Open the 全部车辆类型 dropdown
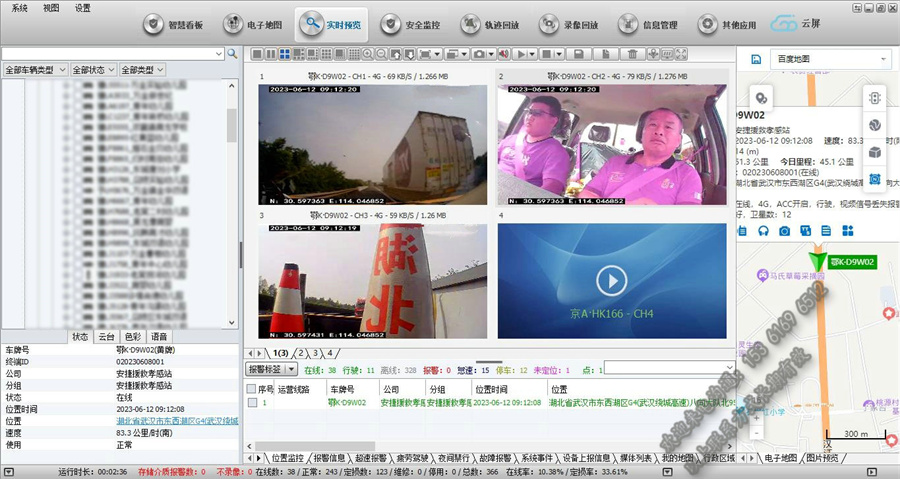The width and height of the screenshot is (900, 479). pyautogui.click(x=35, y=70)
